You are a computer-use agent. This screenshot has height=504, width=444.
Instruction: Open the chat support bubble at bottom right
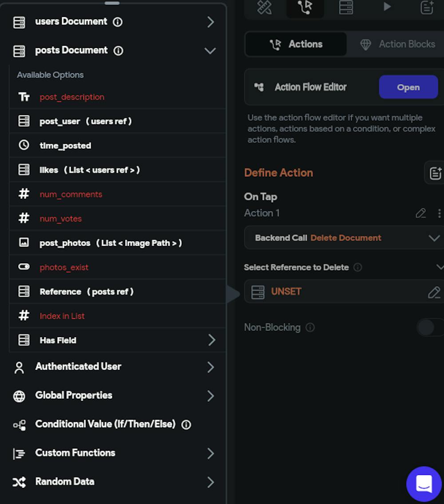coord(424,484)
